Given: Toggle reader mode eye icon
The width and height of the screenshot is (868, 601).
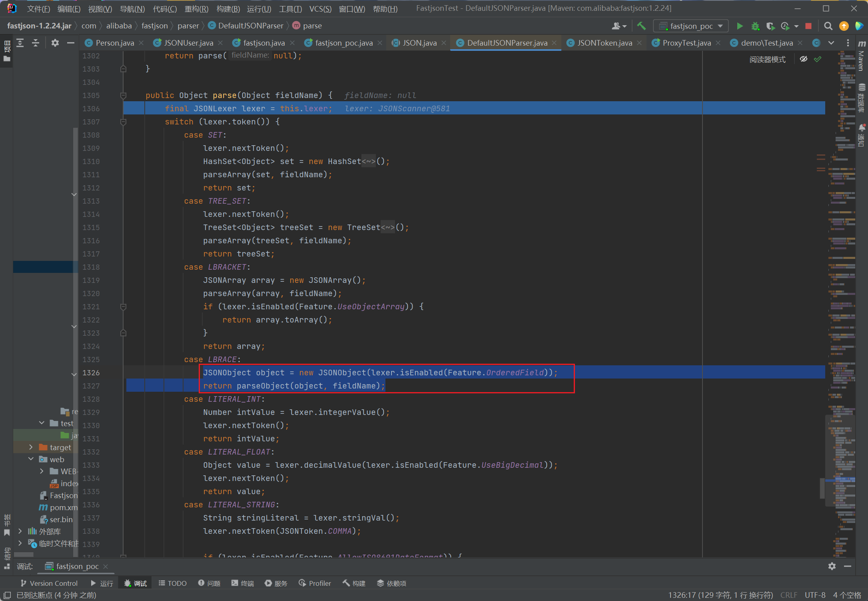Looking at the screenshot, I should coord(803,59).
